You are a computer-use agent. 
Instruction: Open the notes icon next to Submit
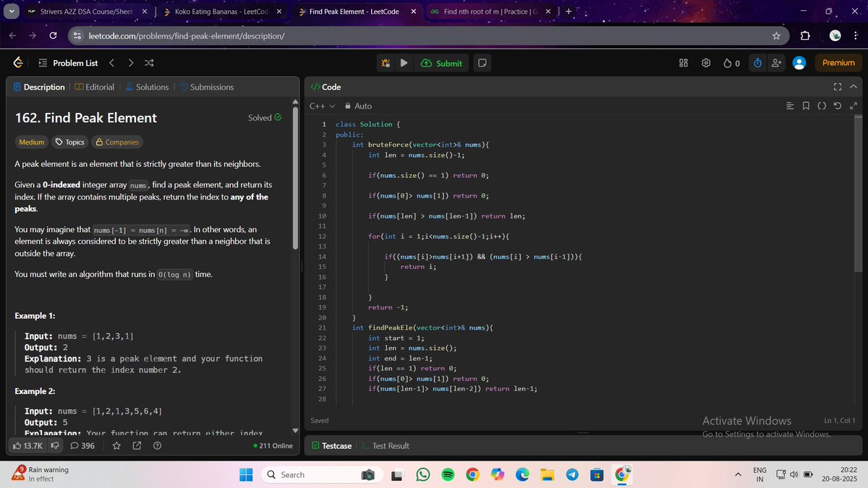482,63
